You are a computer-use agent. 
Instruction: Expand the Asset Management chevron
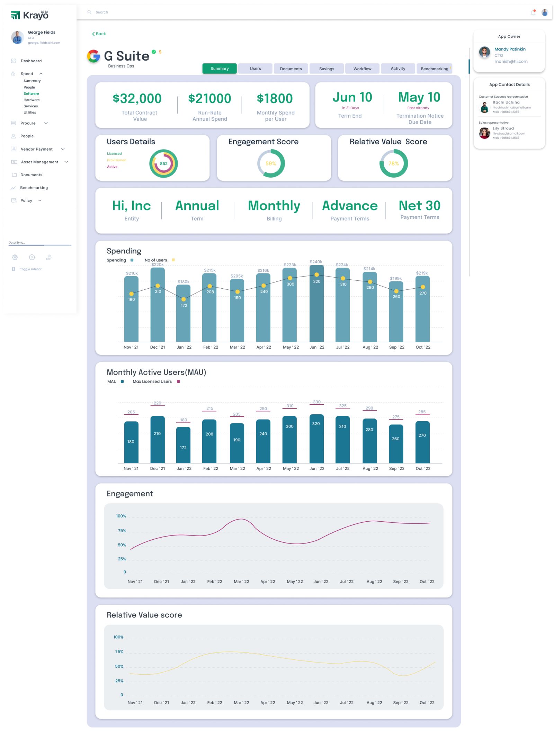pyautogui.click(x=66, y=162)
